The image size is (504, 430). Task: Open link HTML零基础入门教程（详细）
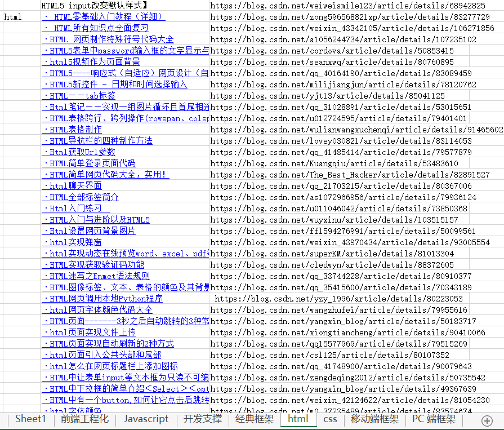click(x=104, y=17)
